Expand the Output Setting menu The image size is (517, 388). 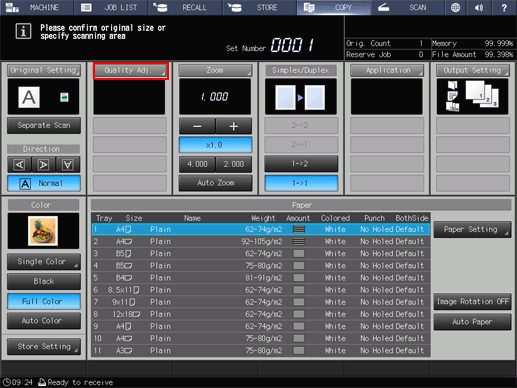point(473,70)
